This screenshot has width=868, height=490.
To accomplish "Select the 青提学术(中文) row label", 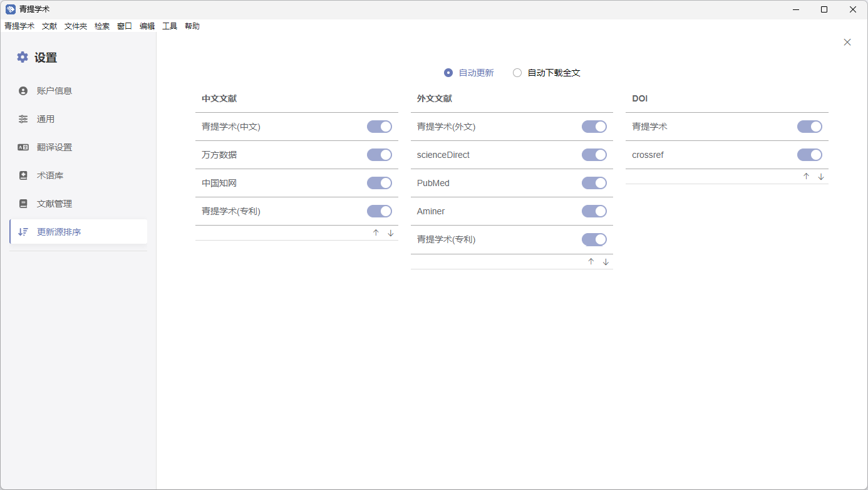I will click(x=231, y=127).
